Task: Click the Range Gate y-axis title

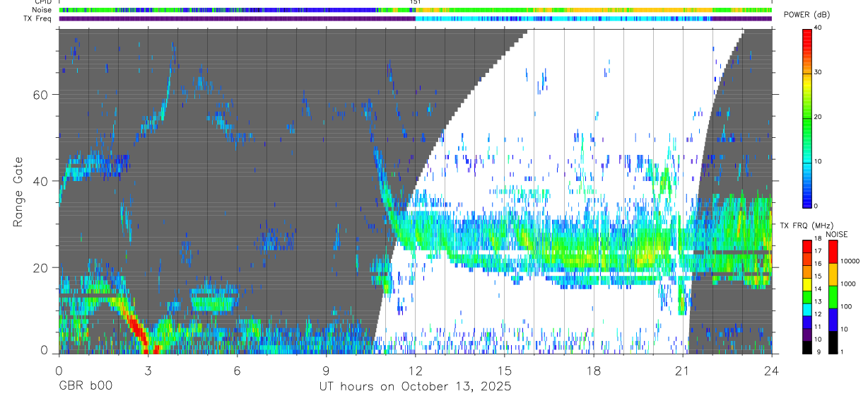Action: pyautogui.click(x=18, y=192)
